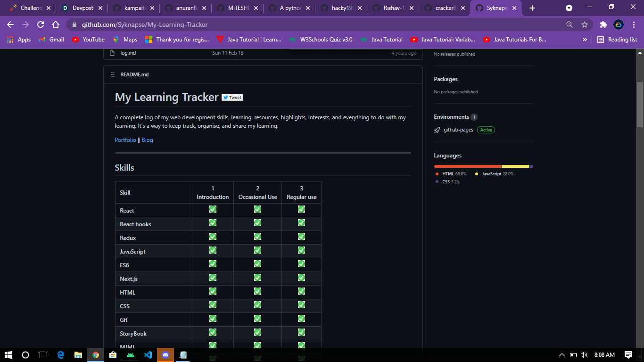Open the log.md file
This screenshot has height=362, width=644.
point(128,53)
